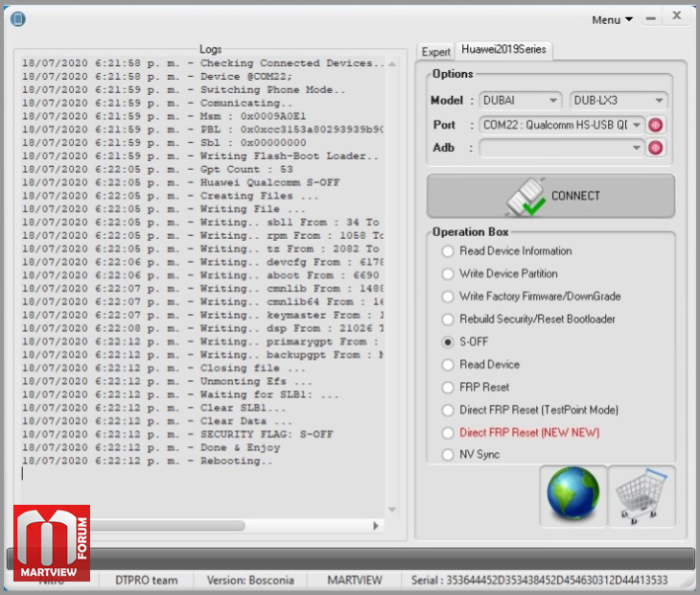This screenshot has height=595, width=700.
Task: Open the DUB-LX3 variant dropdown
Action: [x=618, y=101]
